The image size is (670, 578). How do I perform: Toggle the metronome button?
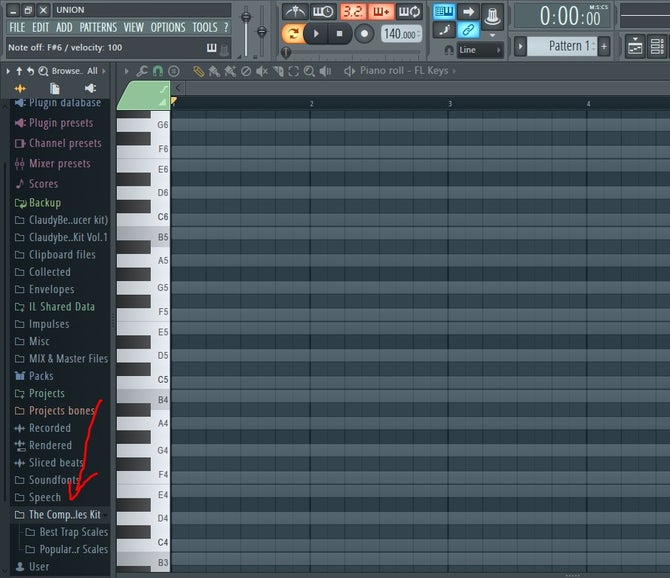(295, 12)
